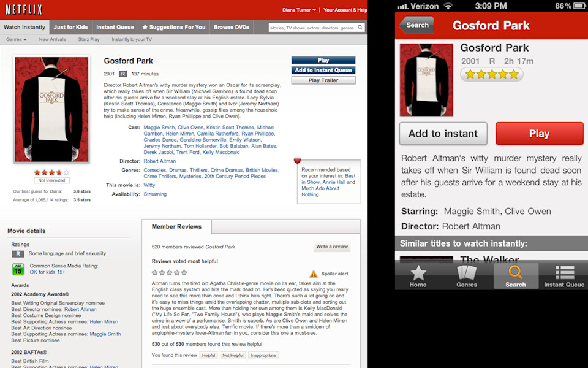Open Instant Queue tab in mobile app
Image resolution: width=588 pixels, height=368 pixels.
point(564,276)
